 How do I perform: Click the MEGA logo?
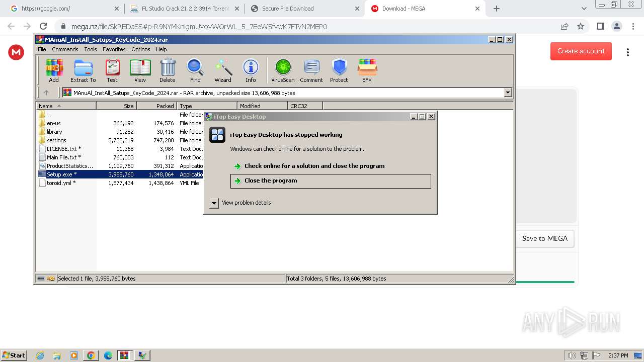point(16,52)
